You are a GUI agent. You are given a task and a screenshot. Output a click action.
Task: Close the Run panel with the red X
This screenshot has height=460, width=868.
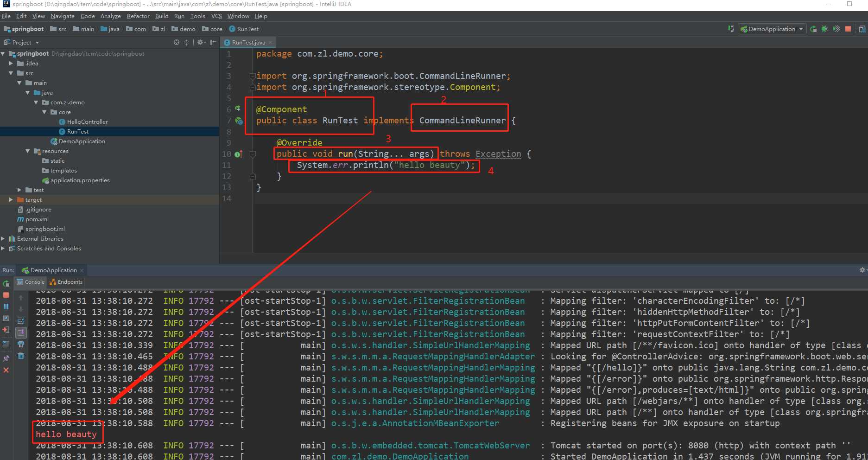pos(6,370)
